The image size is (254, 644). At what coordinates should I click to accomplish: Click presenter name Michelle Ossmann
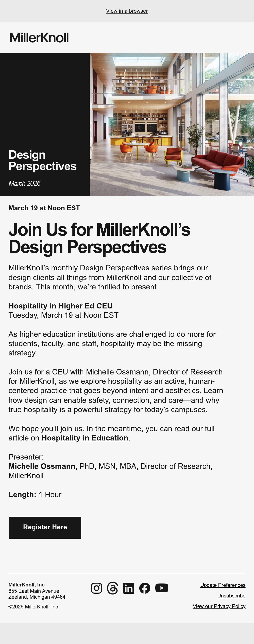pyautogui.click(x=42, y=466)
